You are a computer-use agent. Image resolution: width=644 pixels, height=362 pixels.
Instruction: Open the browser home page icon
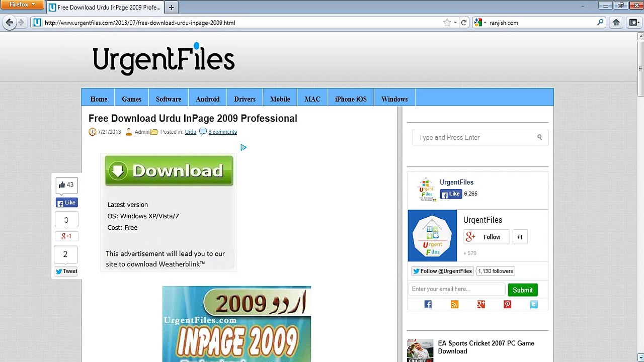616,23
